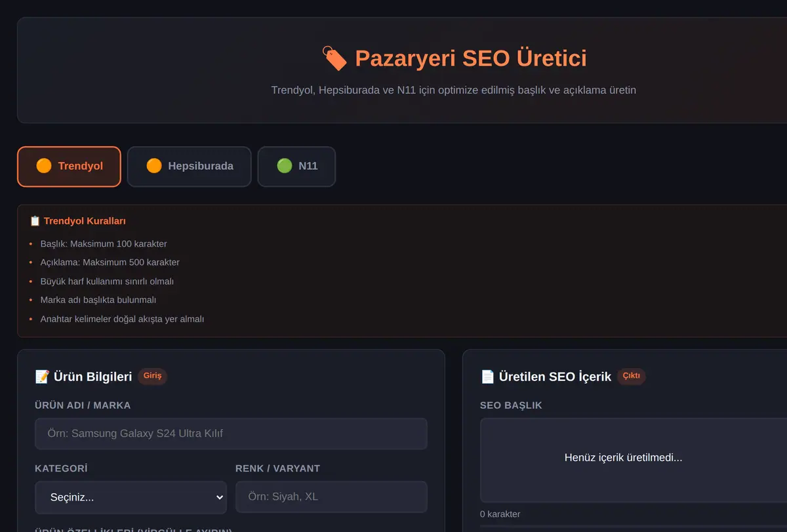Click 'Anahtar kelimeler doğal akışta yer almalı' rule
Viewport: 787px width, 532px height.
(x=122, y=319)
